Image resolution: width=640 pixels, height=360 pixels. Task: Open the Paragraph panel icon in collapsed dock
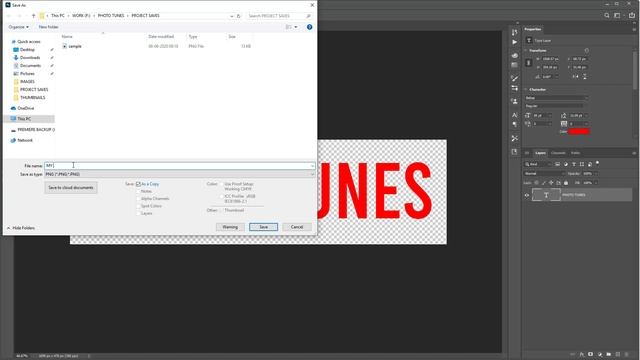515,124
